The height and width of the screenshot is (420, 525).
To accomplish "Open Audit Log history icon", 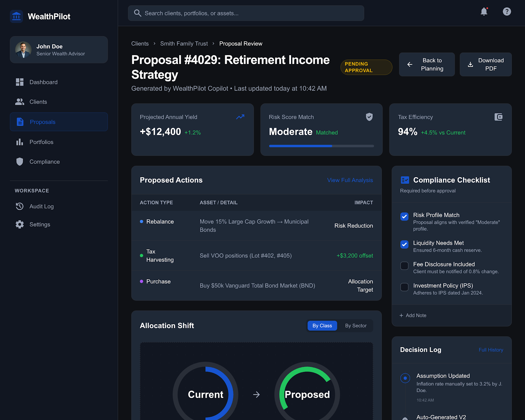I will (20, 206).
